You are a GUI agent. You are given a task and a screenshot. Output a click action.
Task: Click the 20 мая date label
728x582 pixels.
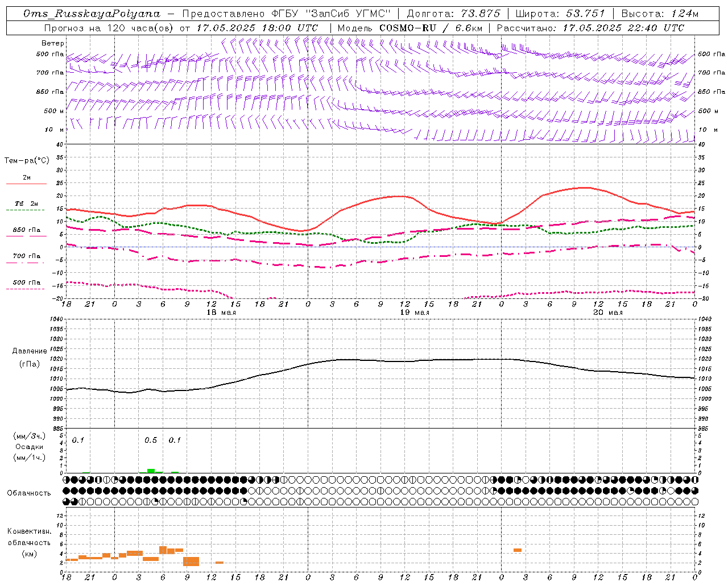pos(608,313)
